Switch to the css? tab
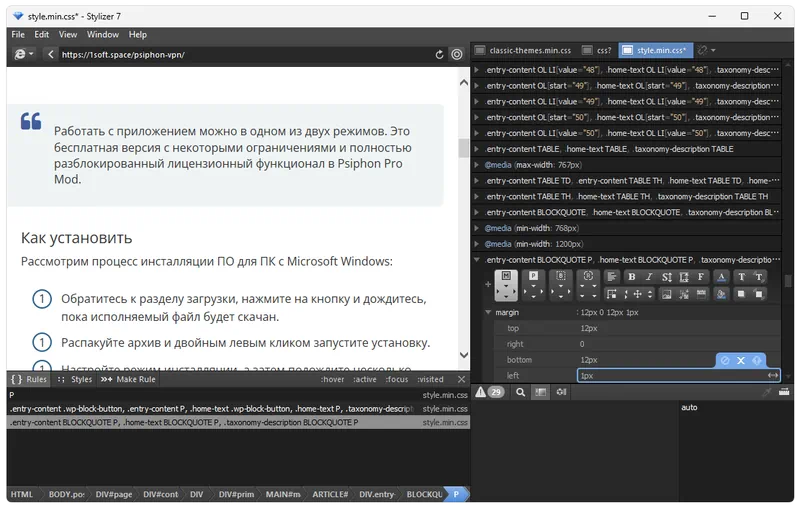The image size is (800, 508). 597,50
